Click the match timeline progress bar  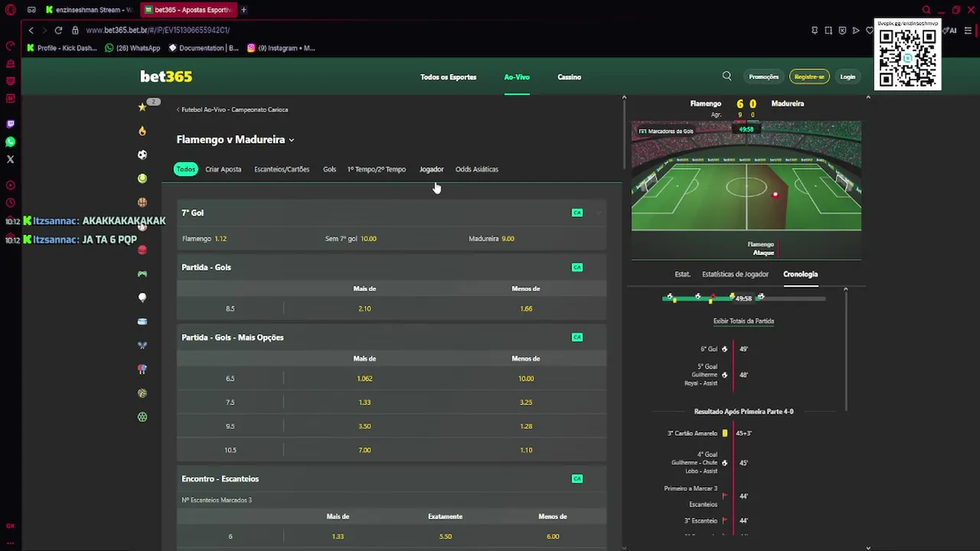(x=743, y=298)
